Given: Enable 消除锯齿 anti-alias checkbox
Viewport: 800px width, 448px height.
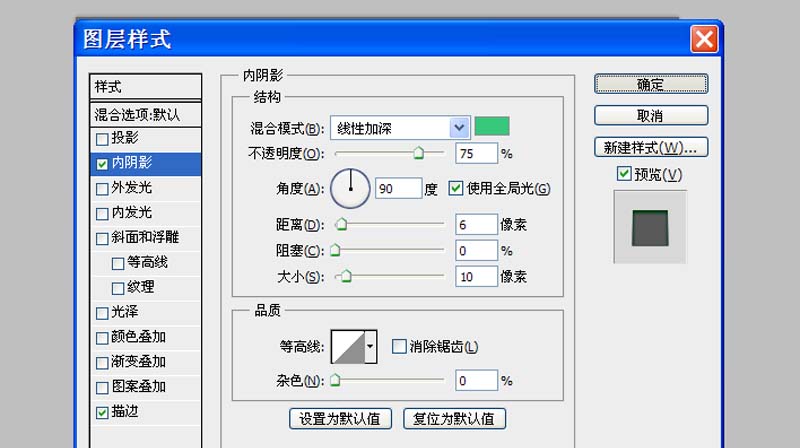Looking at the screenshot, I should click(x=400, y=347).
